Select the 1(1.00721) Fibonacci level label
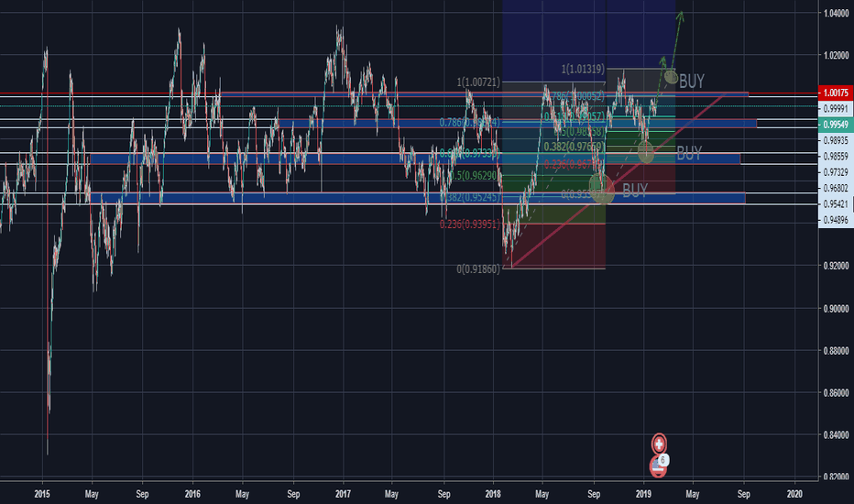Image resolution: width=854 pixels, height=504 pixels. [478, 82]
